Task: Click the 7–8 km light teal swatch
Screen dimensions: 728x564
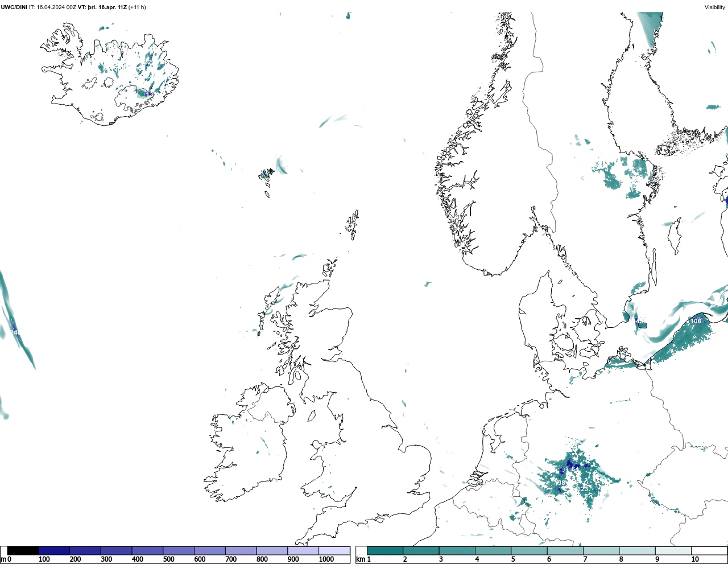Action: click(x=601, y=550)
